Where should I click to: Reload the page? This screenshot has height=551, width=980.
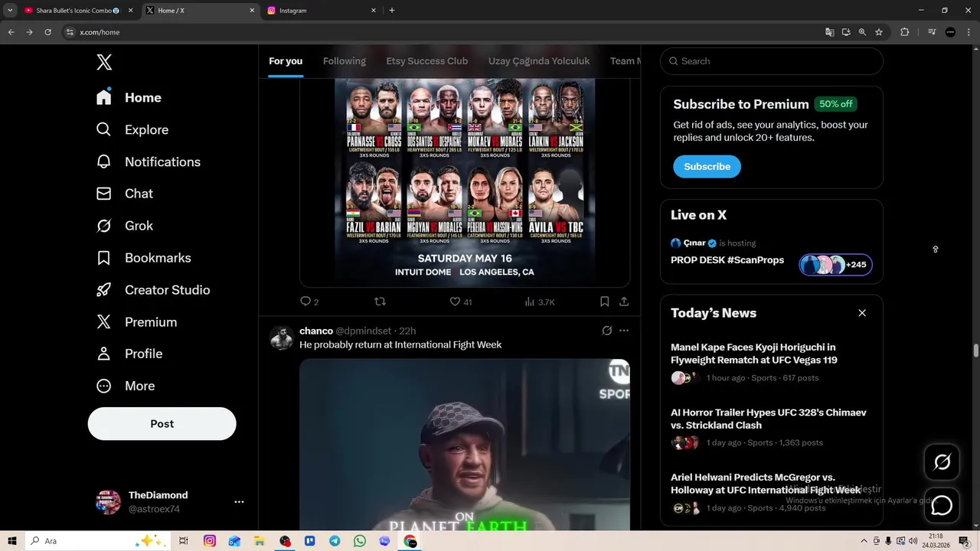coord(47,32)
